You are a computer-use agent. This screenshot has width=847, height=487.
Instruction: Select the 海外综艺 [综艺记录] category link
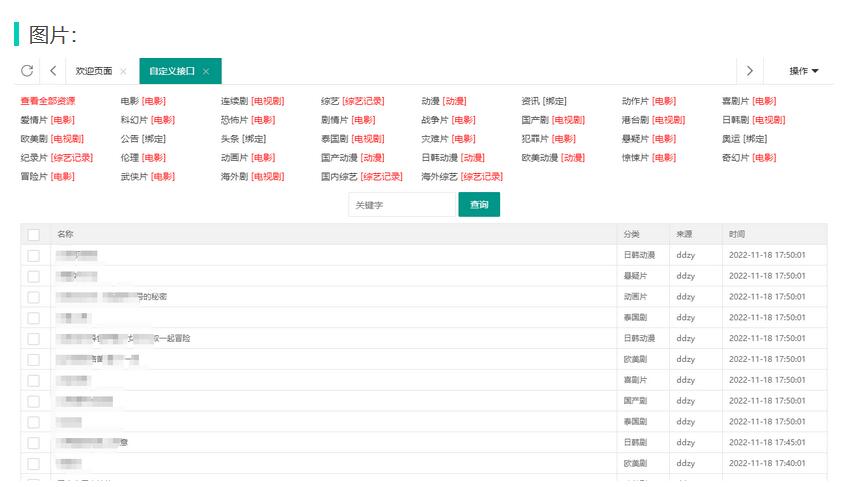point(461,177)
